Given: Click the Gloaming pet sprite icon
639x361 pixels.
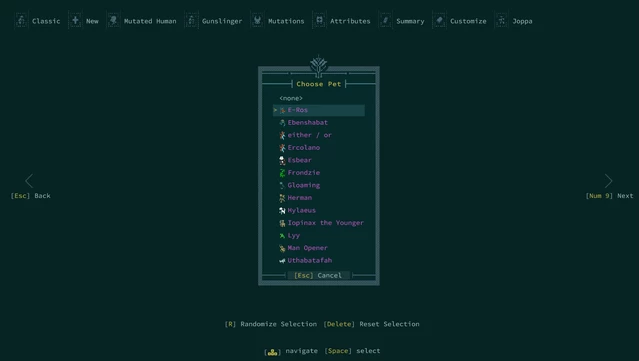Looking at the screenshot, I should click(x=282, y=185).
